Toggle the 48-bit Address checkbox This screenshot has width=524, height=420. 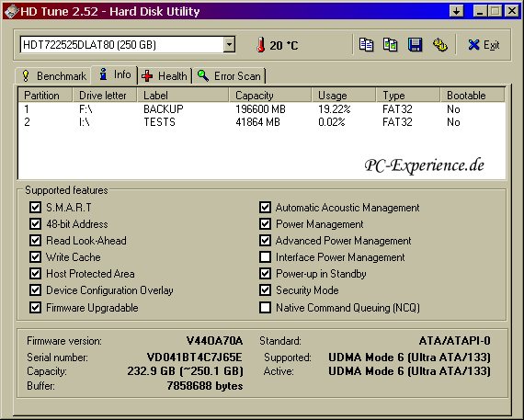pos(35,223)
